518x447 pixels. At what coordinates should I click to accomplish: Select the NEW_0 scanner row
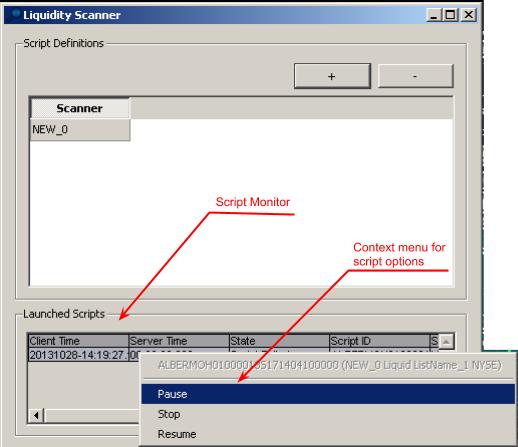coord(80,129)
